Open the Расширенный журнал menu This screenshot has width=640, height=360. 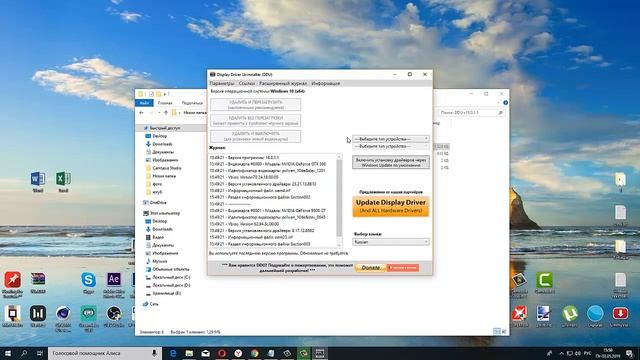click(283, 83)
